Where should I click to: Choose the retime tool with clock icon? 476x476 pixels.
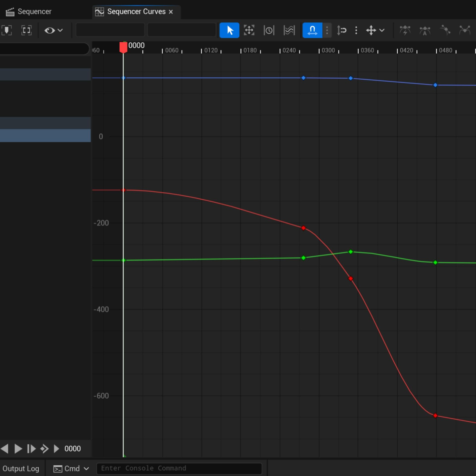pos(269,30)
